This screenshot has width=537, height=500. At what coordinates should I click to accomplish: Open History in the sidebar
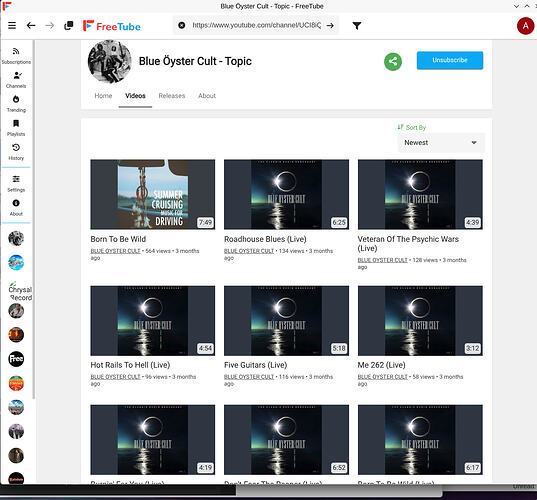[16, 152]
